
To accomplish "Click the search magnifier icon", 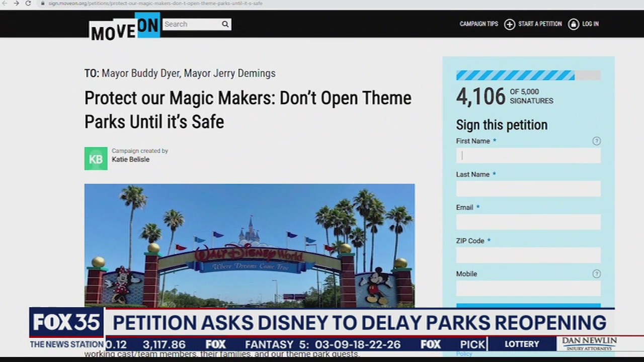I will [225, 24].
